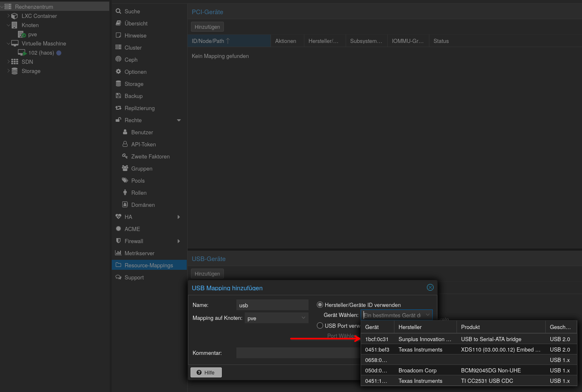Close the USB Mapping hinzufügen dialog
The image size is (582, 392).
430,287
